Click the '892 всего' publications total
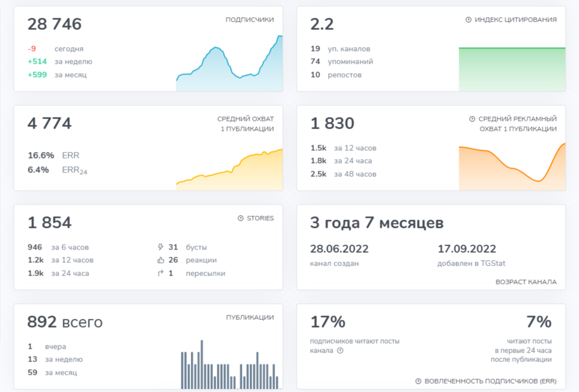579x392 pixels. pos(65,322)
